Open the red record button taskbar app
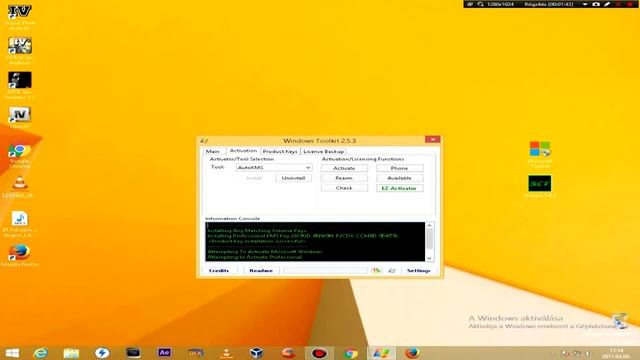 click(x=319, y=353)
